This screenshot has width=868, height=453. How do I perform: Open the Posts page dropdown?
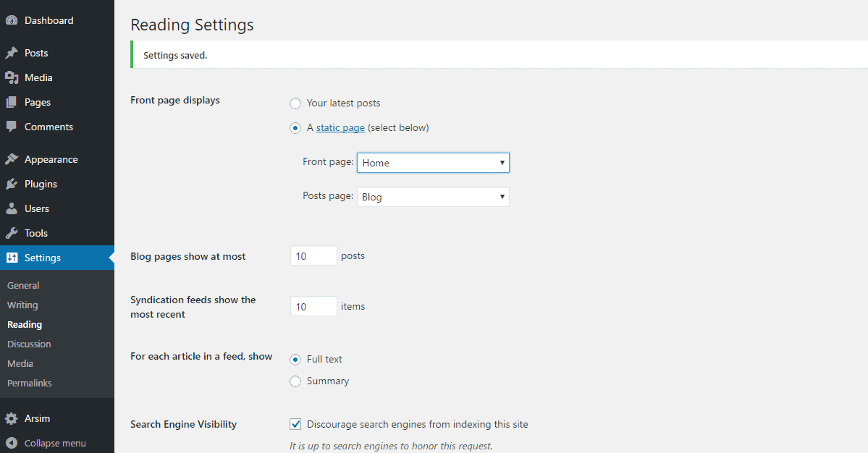[433, 196]
